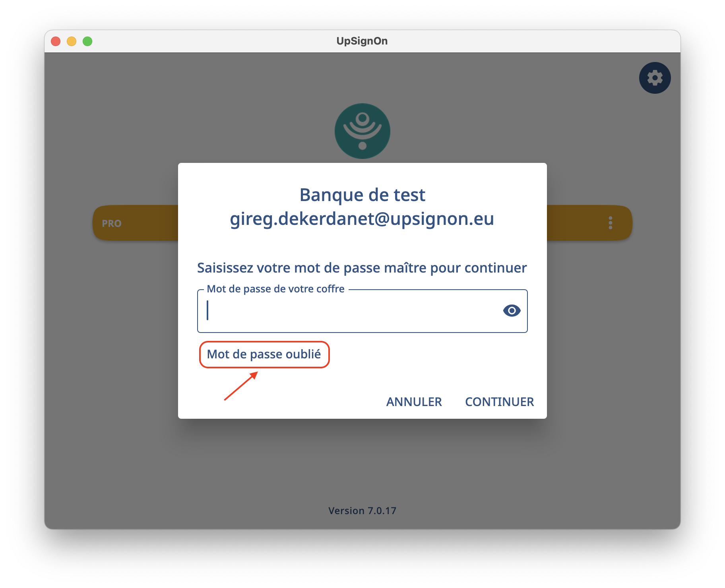Click the CONTINUER button
Screen dimensions: 725x588
click(x=499, y=402)
